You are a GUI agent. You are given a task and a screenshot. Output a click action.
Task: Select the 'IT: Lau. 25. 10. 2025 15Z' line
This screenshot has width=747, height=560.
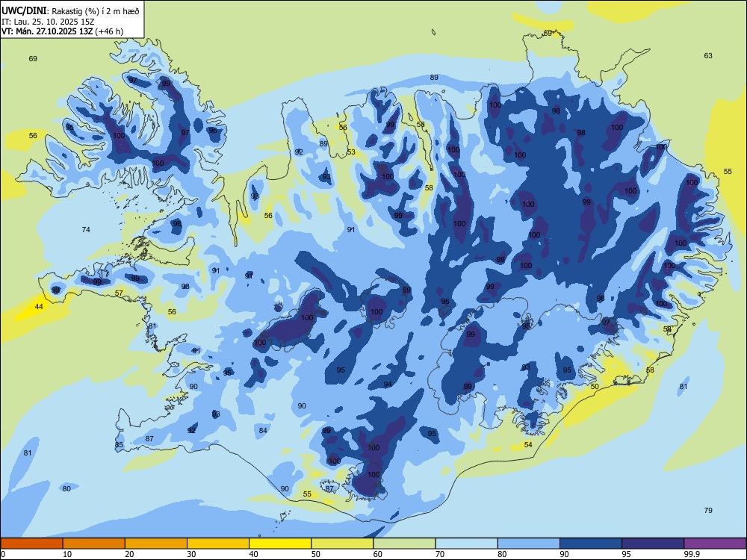pos(48,22)
